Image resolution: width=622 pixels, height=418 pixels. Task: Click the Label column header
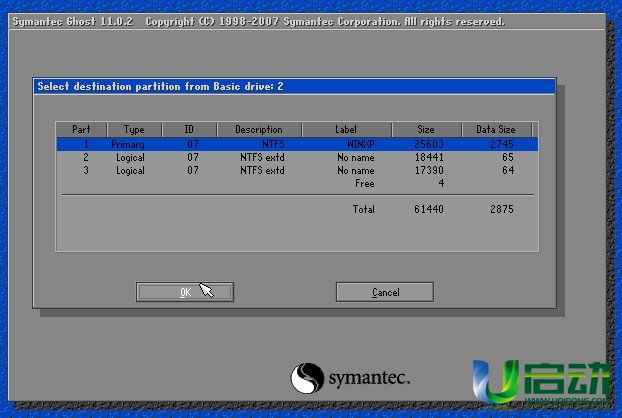(346, 130)
